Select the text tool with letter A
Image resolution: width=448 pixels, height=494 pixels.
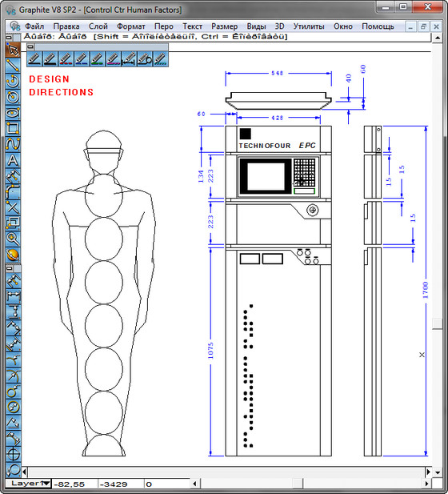pyautogui.click(x=13, y=160)
